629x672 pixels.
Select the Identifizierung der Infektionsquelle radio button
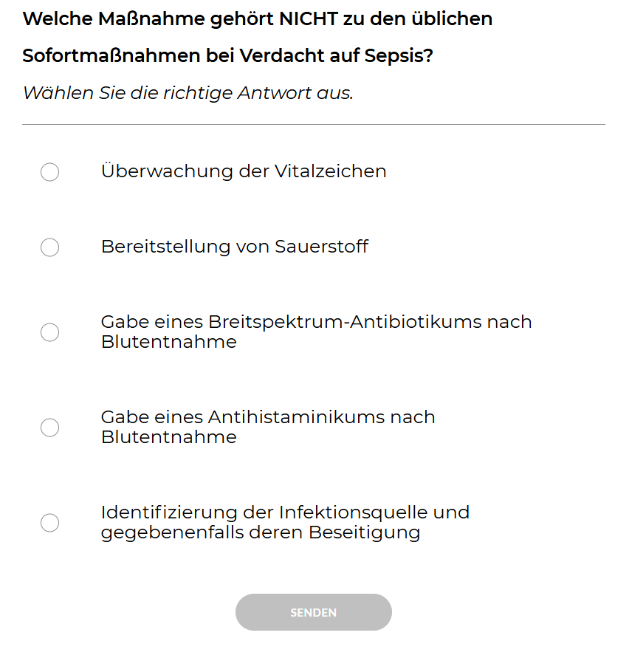pos(49,523)
